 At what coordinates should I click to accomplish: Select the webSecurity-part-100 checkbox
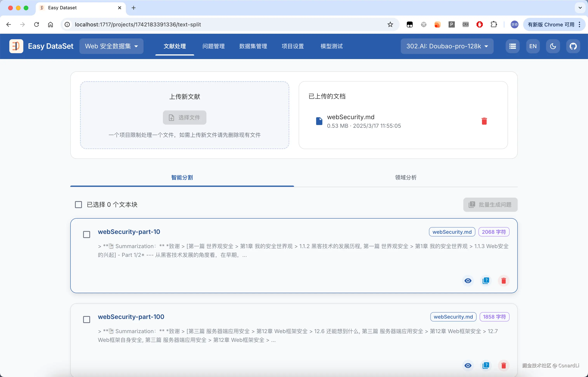pos(86,320)
